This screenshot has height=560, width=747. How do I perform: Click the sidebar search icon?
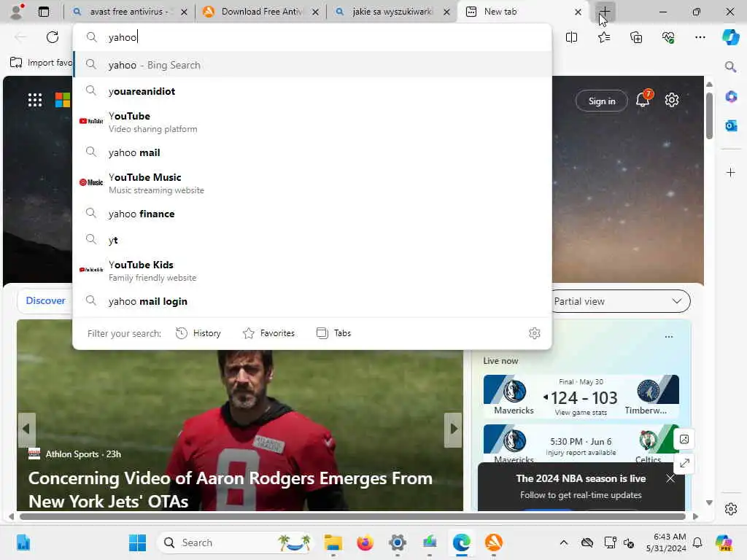pyautogui.click(x=730, y=66)
